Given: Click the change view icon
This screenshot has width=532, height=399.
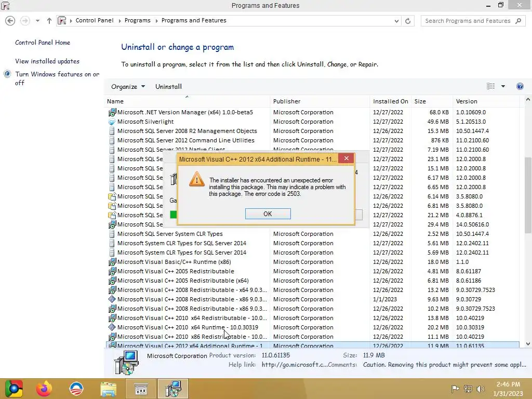Looking at the screenshot, I should coord(490,86).
